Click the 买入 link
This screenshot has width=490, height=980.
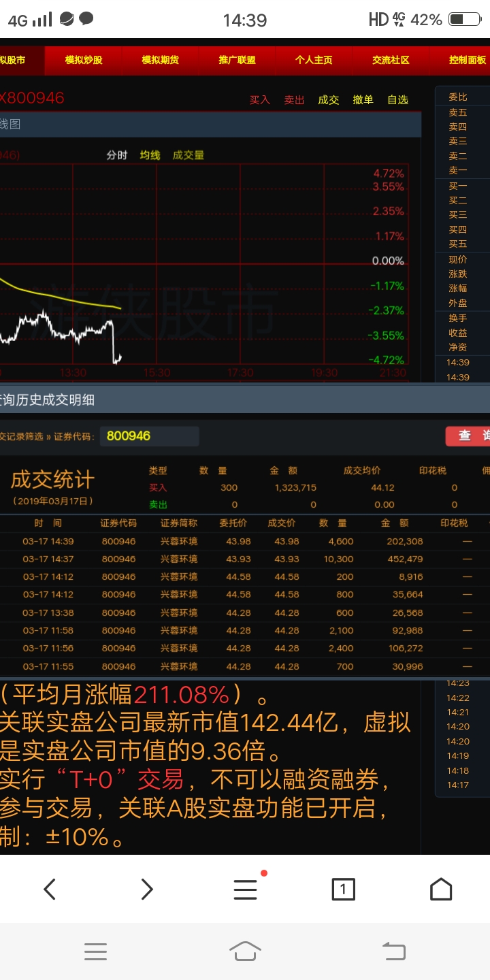[259, 100]
